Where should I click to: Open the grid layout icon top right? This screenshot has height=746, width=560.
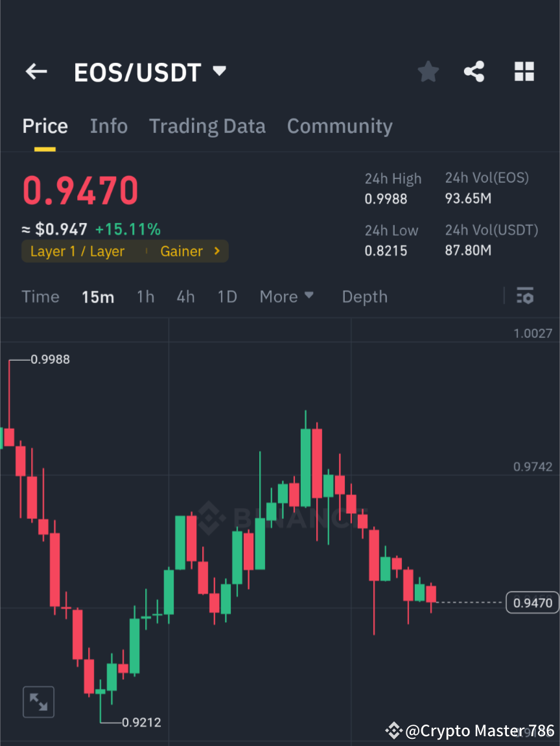click(x=524, y=71)
